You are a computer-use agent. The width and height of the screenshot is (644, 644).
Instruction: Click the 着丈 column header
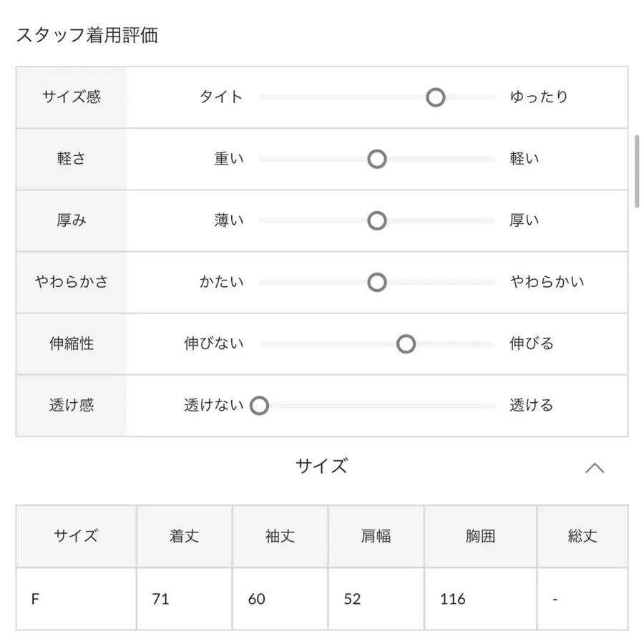(x=184, y=537)
